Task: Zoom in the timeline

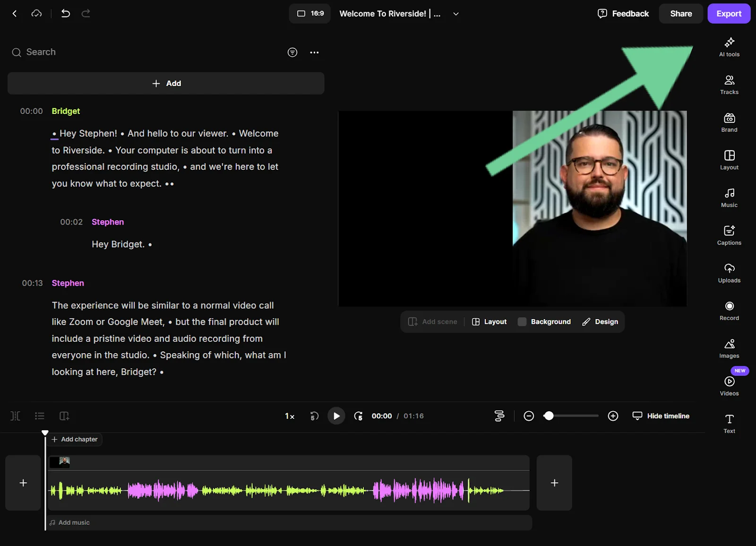Action: 613,416
